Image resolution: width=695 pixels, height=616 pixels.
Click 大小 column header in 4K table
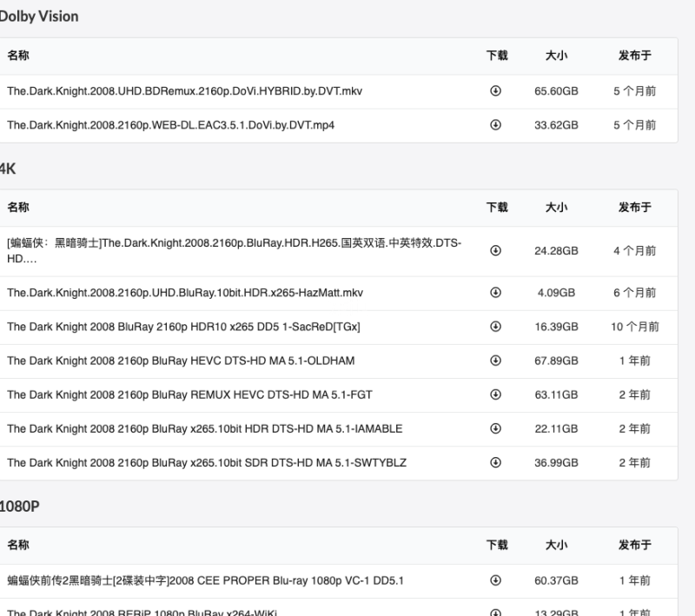click(x=556, y=208)
